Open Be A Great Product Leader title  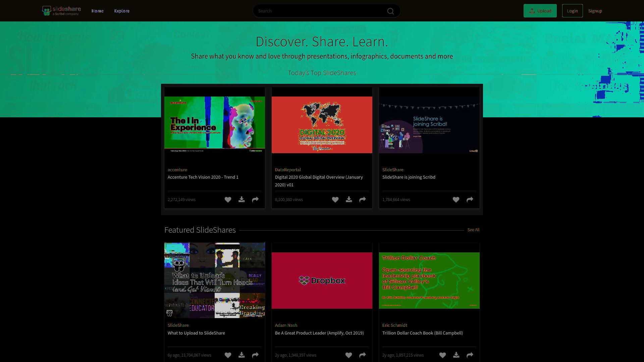click(319, 333)
